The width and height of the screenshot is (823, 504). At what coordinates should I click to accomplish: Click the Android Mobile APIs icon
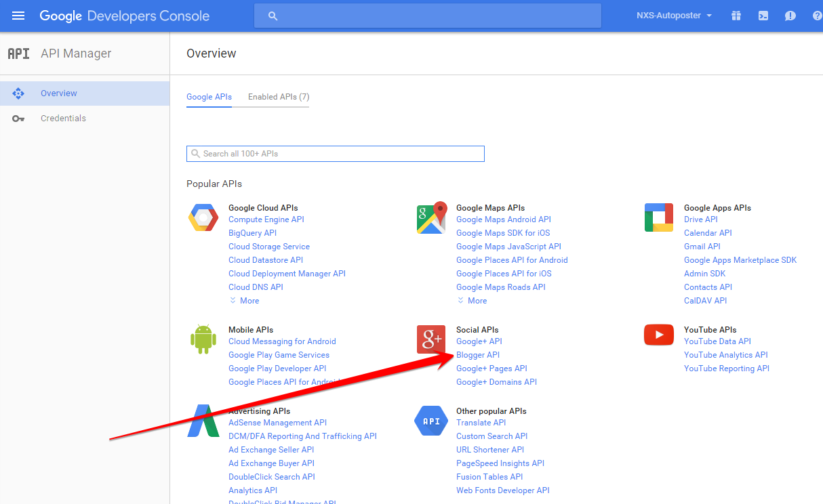tap(203, 339)
